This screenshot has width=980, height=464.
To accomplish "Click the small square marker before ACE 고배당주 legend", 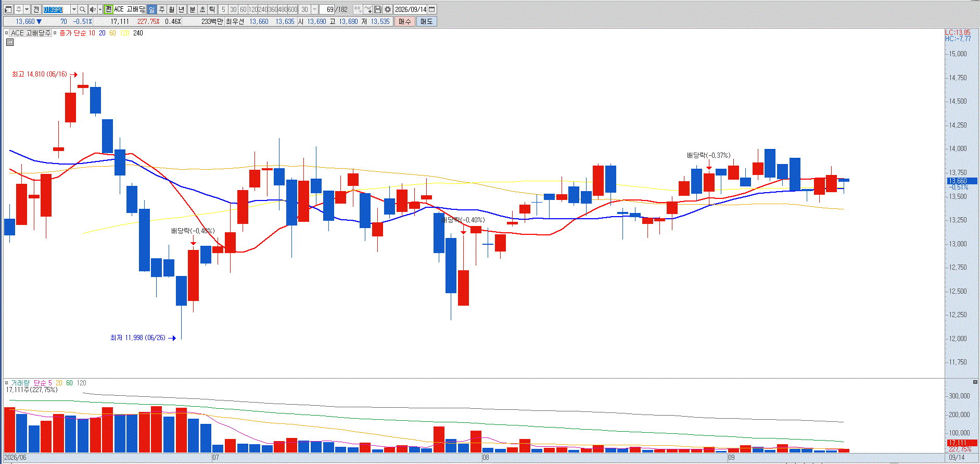I will click(6, 33).
